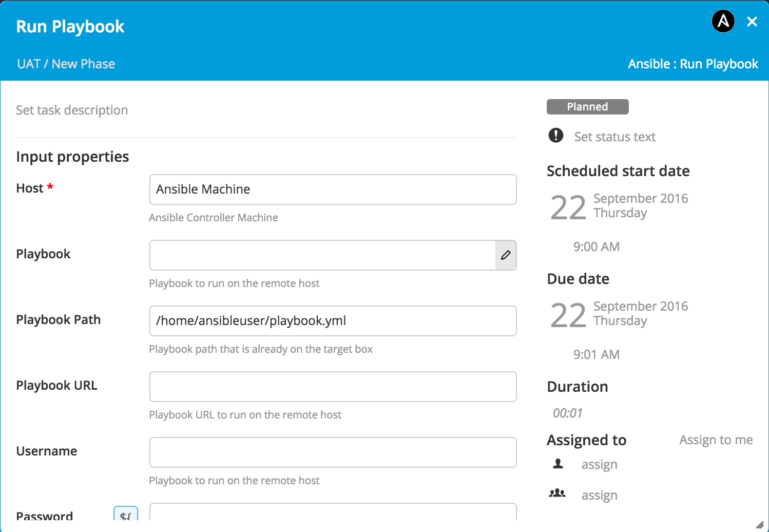Click assign link for the team
Viewport: 769px width, 532px height.
pyautogui.click(x=600, y=496)
